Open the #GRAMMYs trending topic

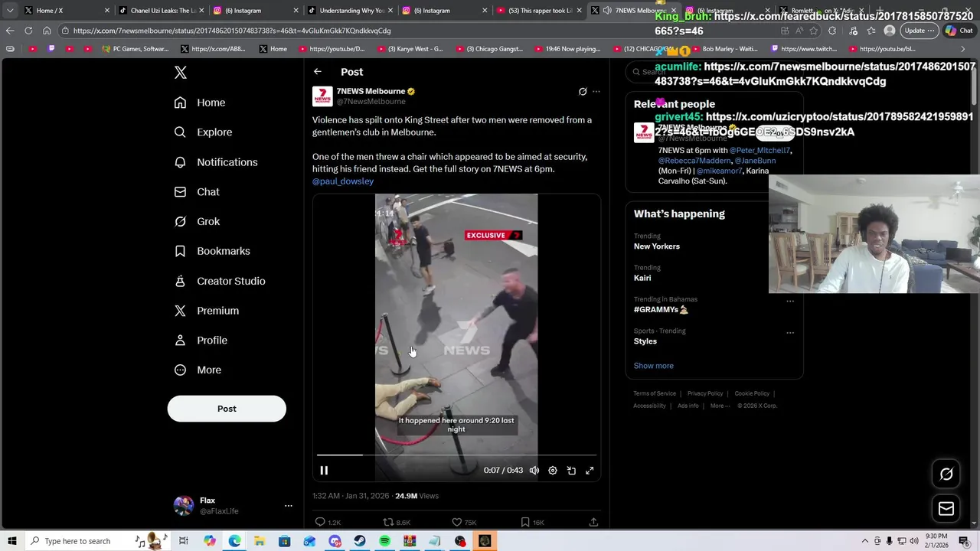(661, 310)
